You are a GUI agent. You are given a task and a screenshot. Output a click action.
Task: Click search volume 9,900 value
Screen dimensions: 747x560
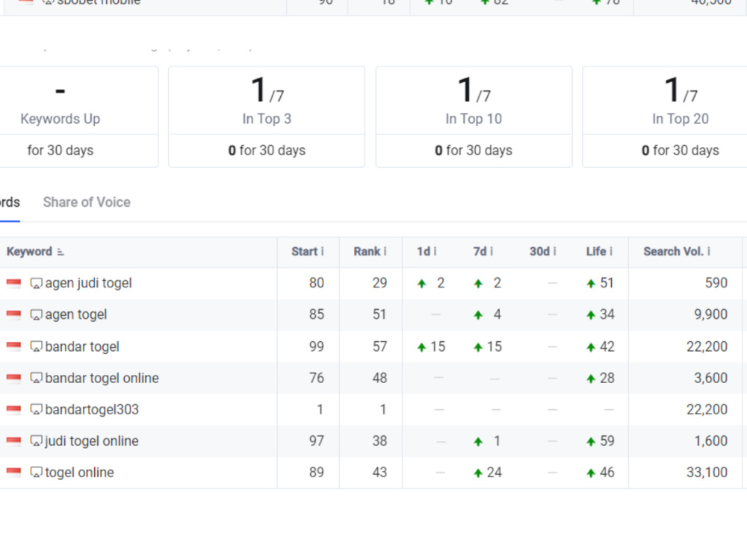pos(711,314)
